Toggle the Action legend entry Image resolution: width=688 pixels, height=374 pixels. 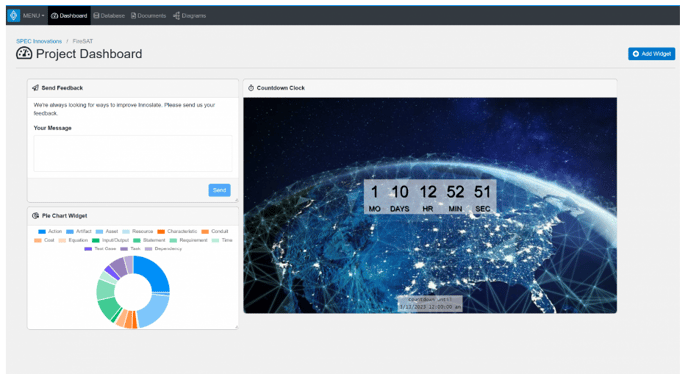pos(50,231)
